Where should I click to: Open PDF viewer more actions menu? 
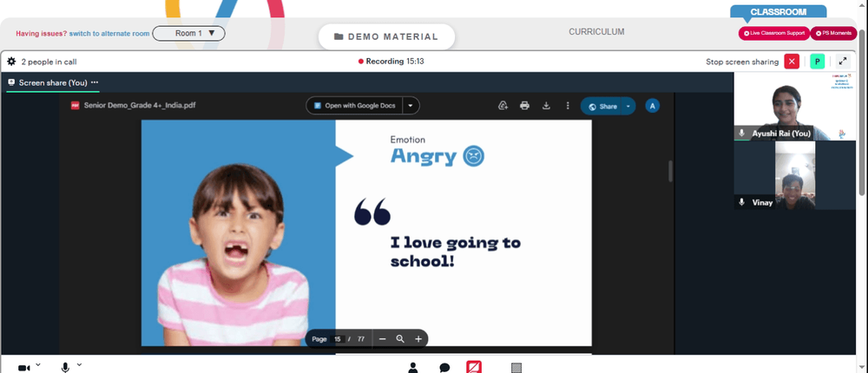(568, 106)
